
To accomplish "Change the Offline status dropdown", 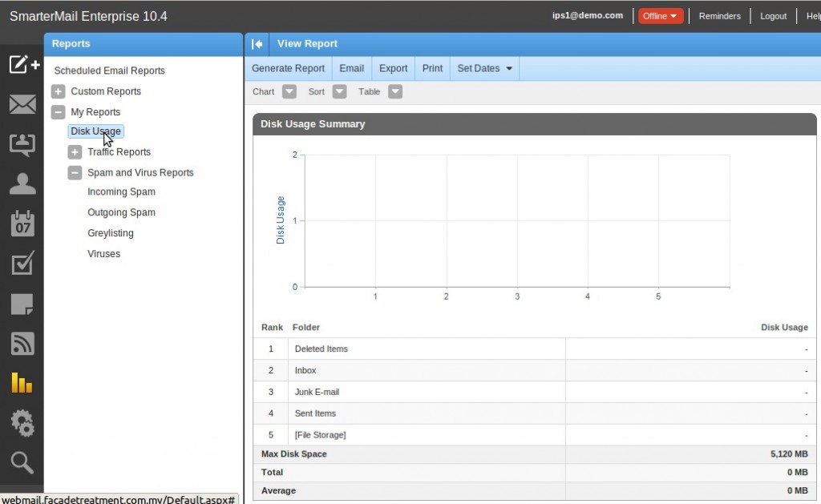I will click(659, 15).
